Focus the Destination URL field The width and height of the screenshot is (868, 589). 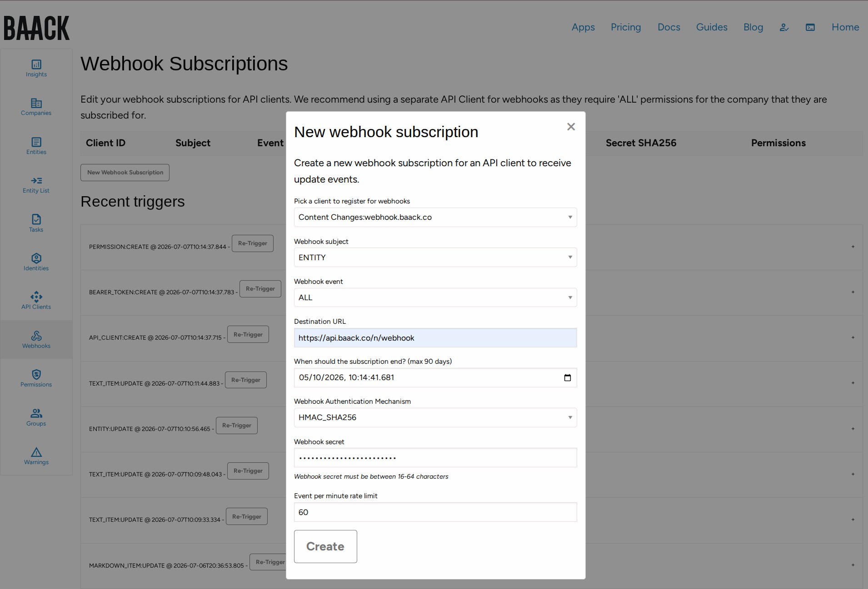[x=435, y=338]
